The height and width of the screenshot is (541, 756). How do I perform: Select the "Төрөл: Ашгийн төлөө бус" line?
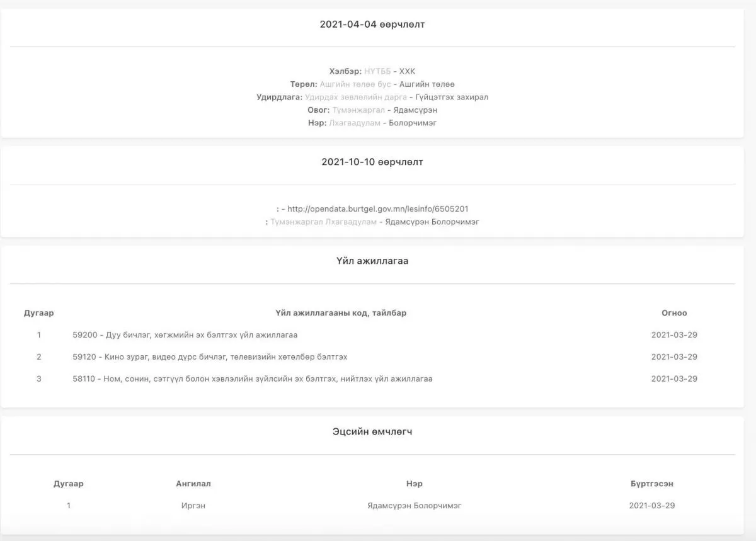(x=372, y=84)
